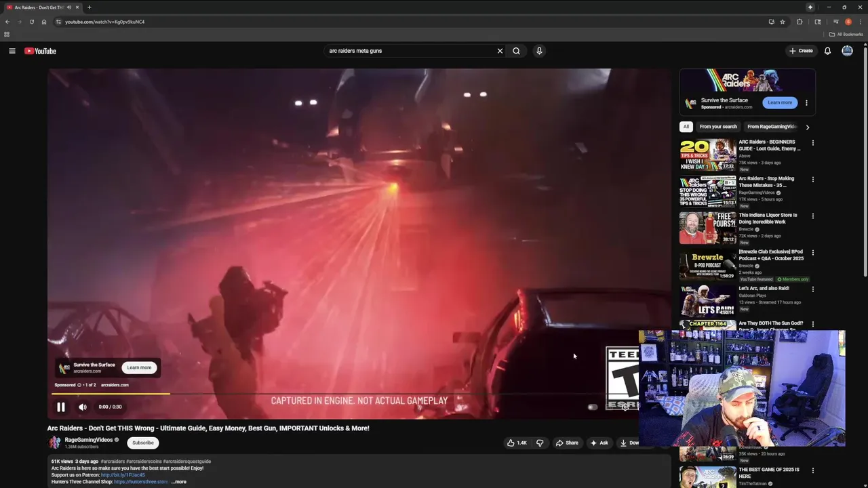
Task: Open the huntersthree.store link
Action: [x=141, y=482]
